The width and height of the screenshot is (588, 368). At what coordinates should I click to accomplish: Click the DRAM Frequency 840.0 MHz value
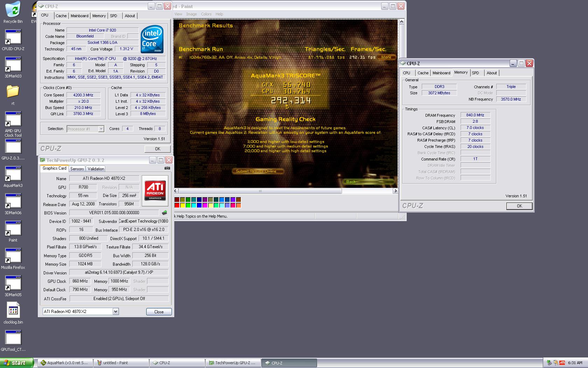point(475,115)
